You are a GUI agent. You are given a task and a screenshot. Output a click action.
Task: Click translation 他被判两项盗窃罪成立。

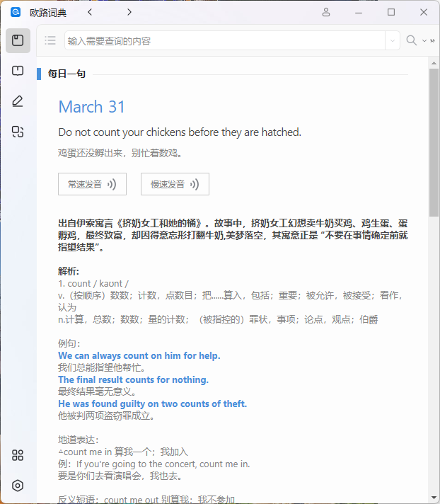106,416
